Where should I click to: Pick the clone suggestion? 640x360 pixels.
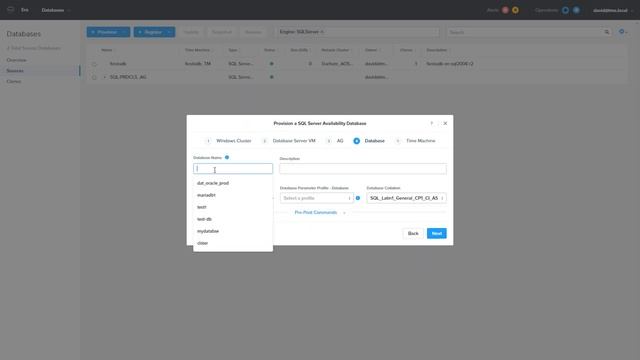tap(233, 243)
